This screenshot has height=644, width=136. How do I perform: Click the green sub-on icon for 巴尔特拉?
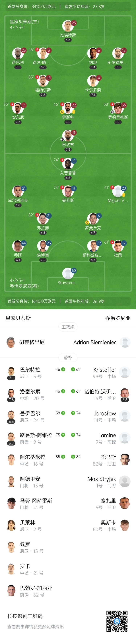(63, 369)
